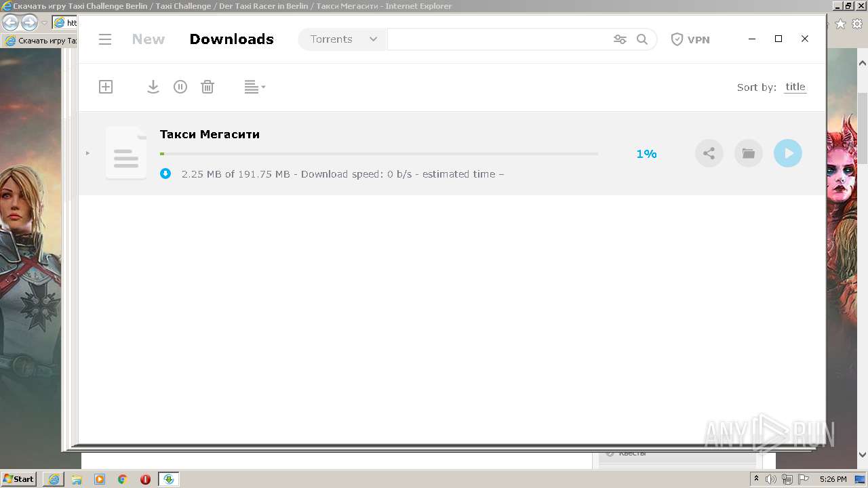868x488 pixels.
Task: Open the media player taskbar icon
Action: pyautogui.click(x=100, y=479)
